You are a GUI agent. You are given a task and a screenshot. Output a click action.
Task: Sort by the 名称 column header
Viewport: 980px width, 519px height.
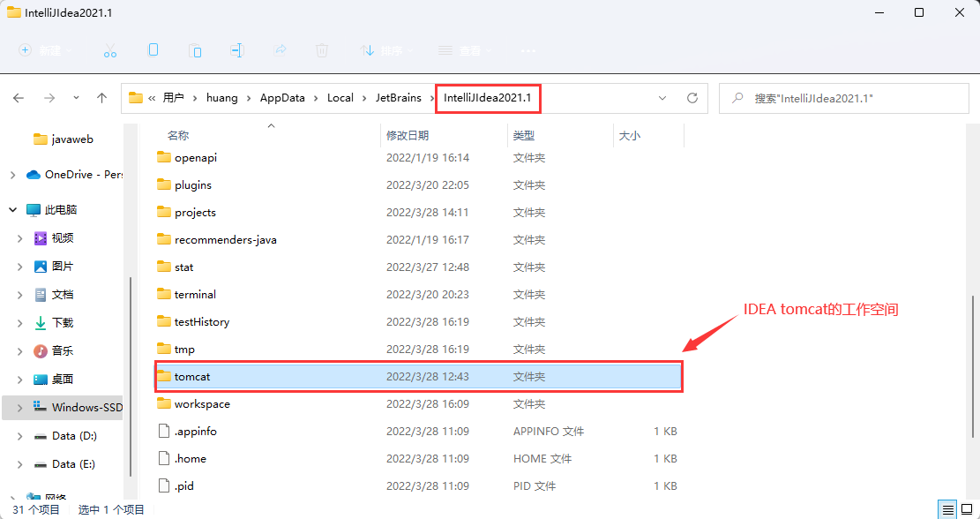(178, 136)
